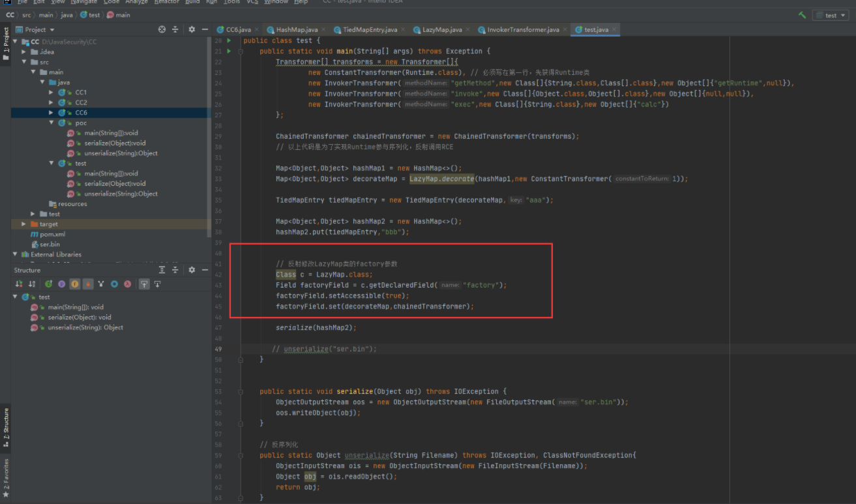856x504 pixels.
Task: Open the Navigate menu
Action: pyautogui.click(x=83, y=2)
